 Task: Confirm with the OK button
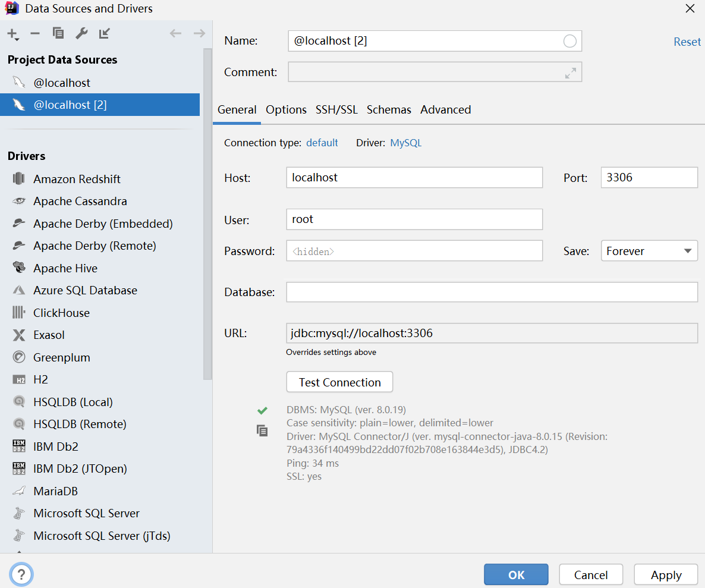tap(516, 574)
